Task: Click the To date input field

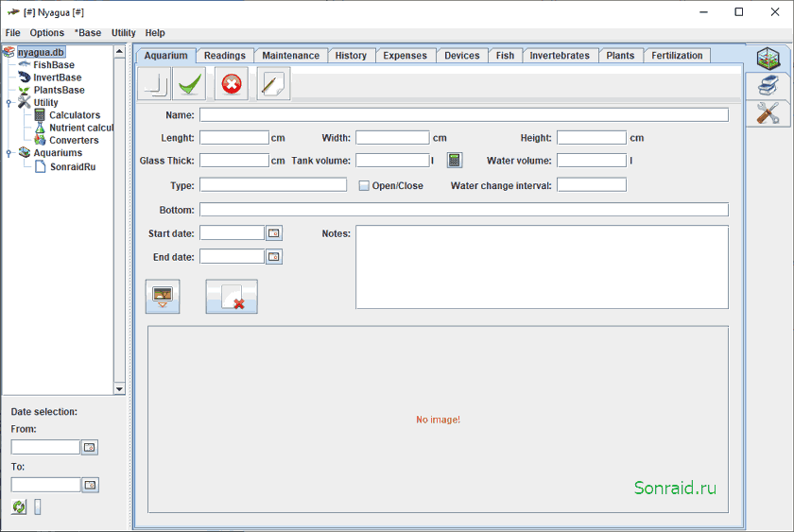Action: point(45,485)
